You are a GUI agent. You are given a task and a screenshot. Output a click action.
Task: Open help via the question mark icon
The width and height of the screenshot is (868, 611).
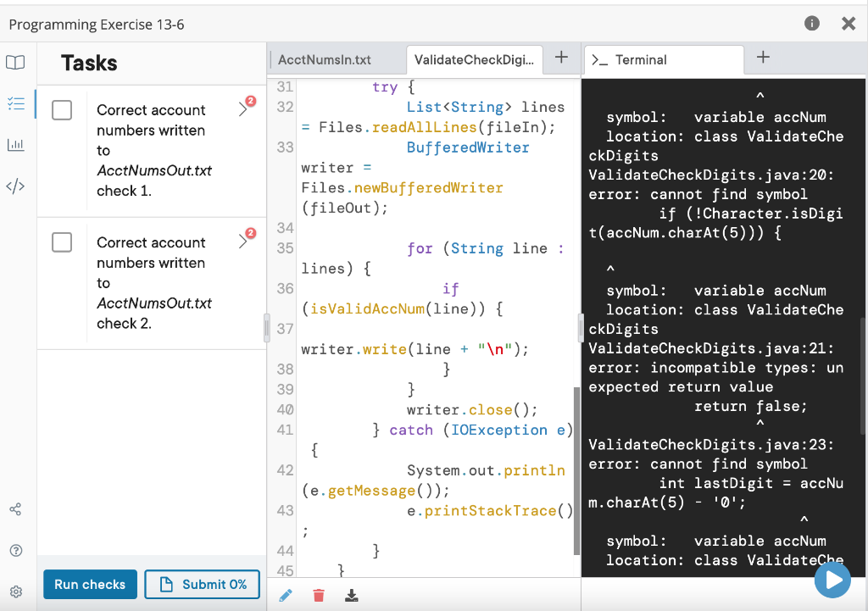point(16,550)
